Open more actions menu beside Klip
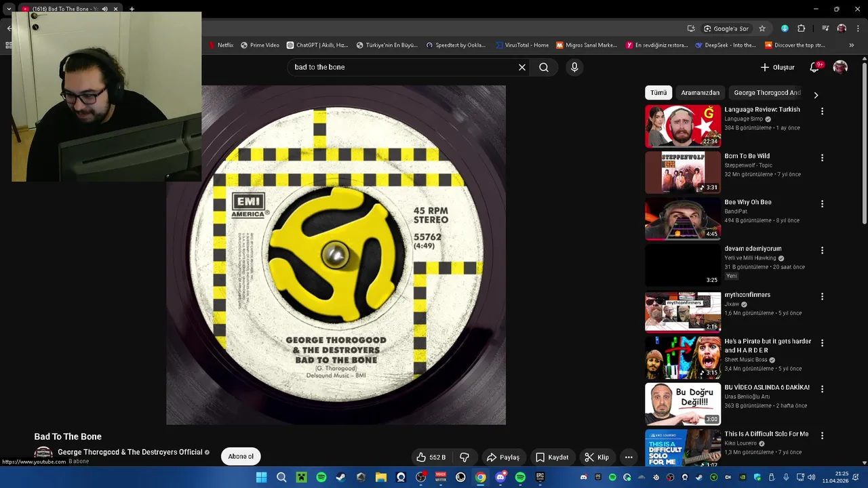Viewport: 868px width, 488px height. (x=629, y=457)
